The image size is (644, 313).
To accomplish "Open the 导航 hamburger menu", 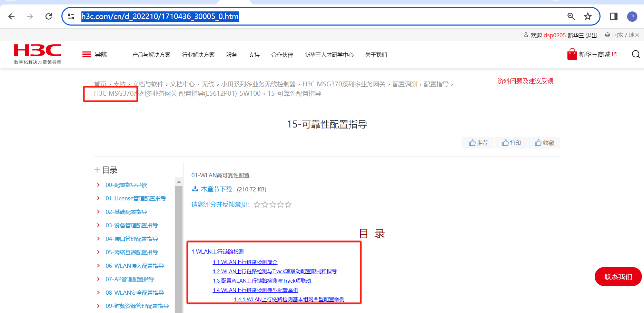I will [x=87, y=55].
